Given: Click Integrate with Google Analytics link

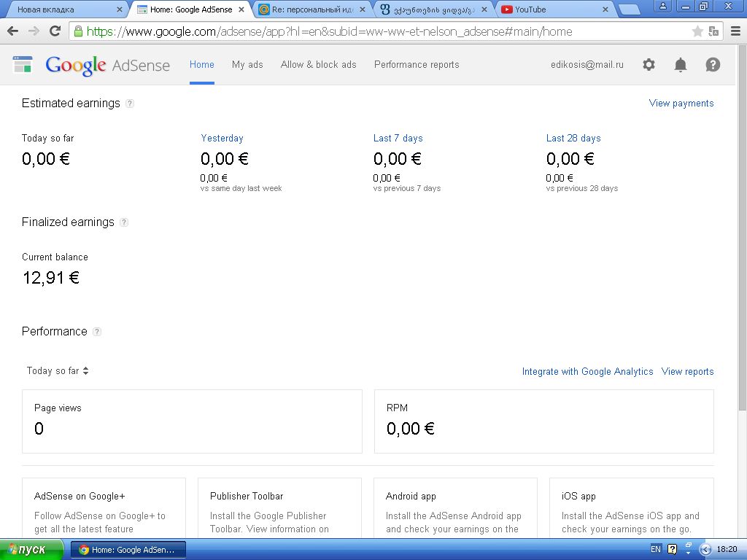Looking at the screenshot, I should pyautogui.click(x=587, y=371).
